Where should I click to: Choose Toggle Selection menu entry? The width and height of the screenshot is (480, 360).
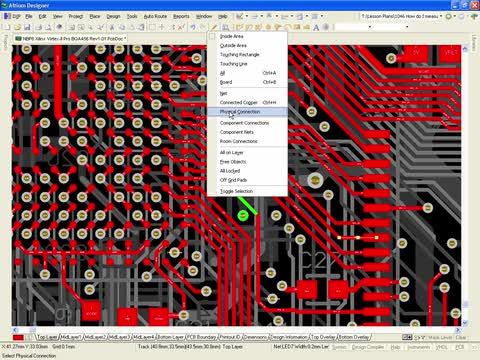click(x=247, y=191)
